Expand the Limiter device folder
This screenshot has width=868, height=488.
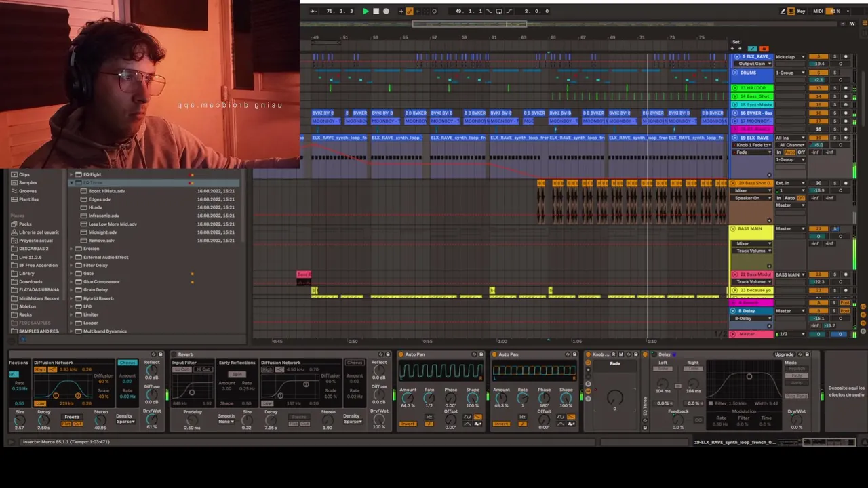point(71,314)
